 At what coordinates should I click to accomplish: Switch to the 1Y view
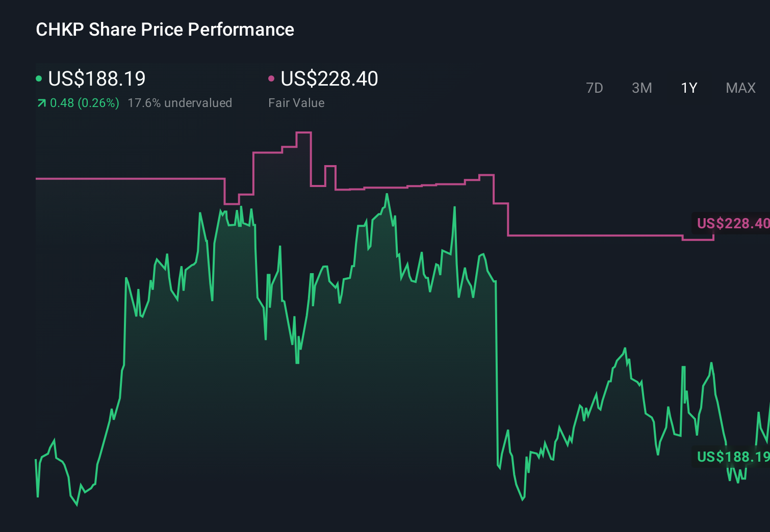click(688, 88)
